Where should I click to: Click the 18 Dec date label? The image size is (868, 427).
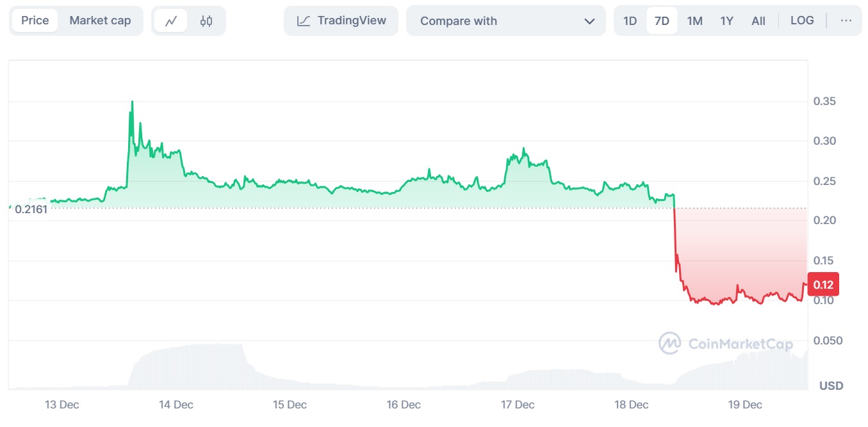click(631, 405)
